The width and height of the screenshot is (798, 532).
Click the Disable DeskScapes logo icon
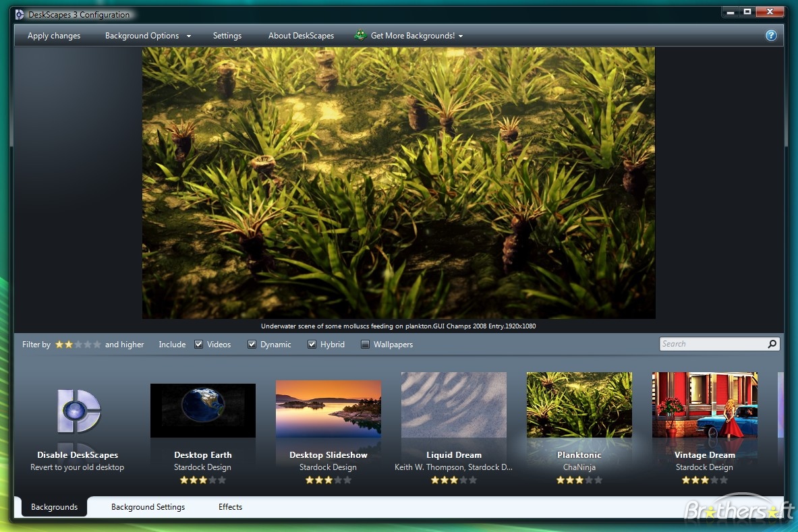tap(78, 410)
